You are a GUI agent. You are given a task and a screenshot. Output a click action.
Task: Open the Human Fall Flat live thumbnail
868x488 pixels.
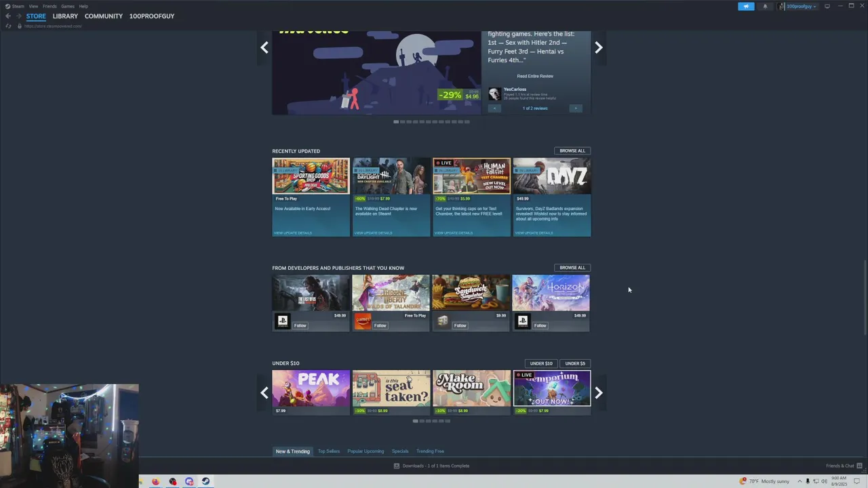coord(471,176)
